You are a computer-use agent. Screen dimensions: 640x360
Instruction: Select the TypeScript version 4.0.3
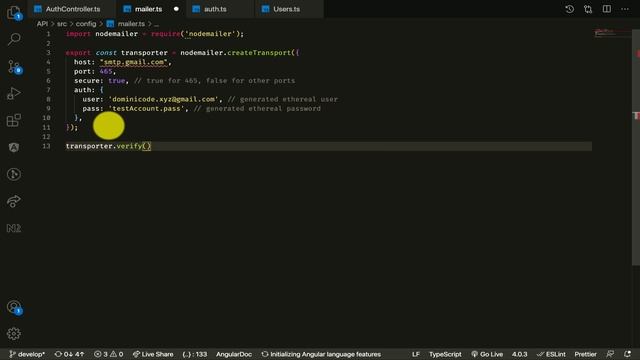click(x=519, y=354)
